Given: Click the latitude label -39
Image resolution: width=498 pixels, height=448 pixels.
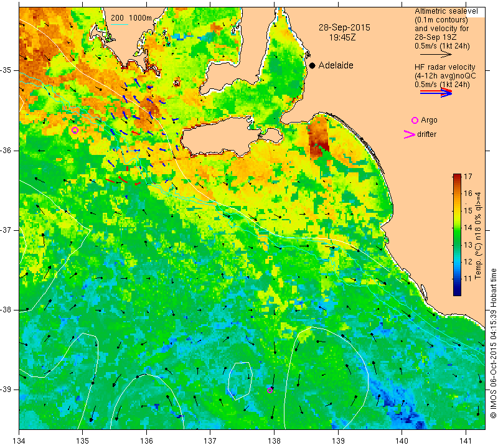Looking at the screenshot, I should pos(6,390).
